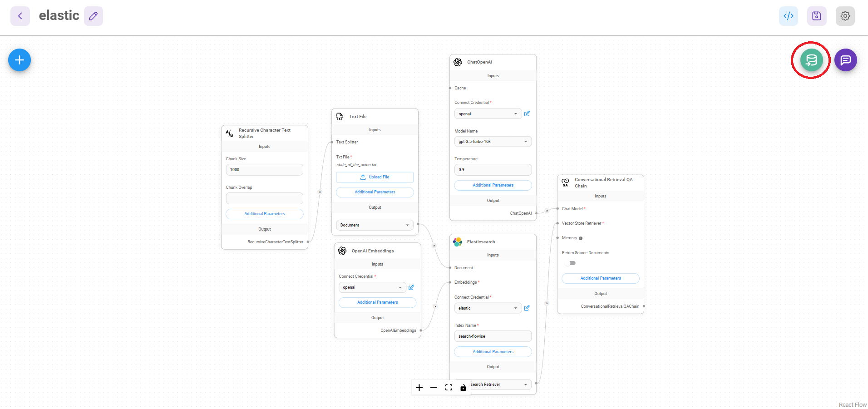This screenshot has height=409, width=868.
Task: Click the blue add nodes plus button
Action: point(20,60)
